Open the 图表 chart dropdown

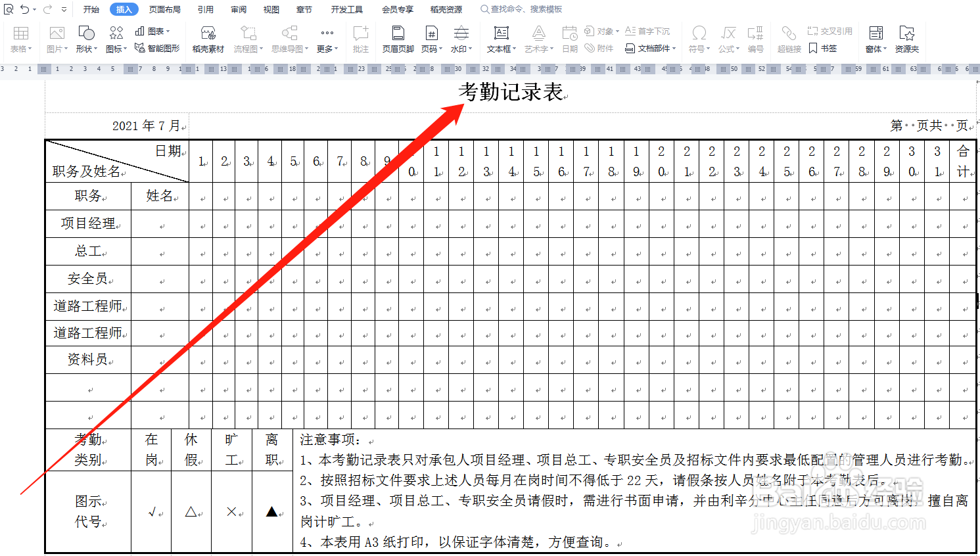click(152, 31)
